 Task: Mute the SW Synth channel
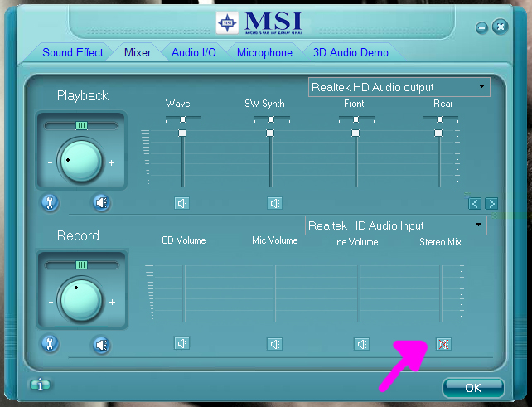(x=274, y=203)
